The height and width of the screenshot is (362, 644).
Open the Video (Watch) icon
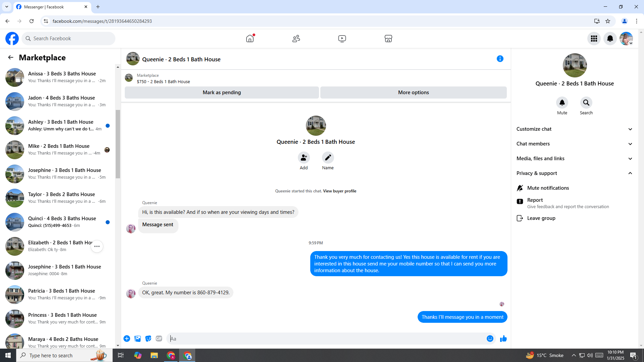pos(342,39)
